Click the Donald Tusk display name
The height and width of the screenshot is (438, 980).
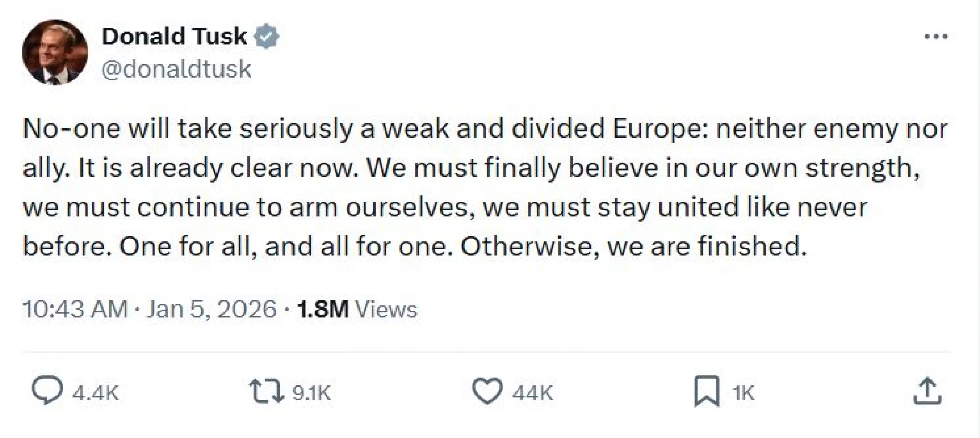click(x=174, y=36)
